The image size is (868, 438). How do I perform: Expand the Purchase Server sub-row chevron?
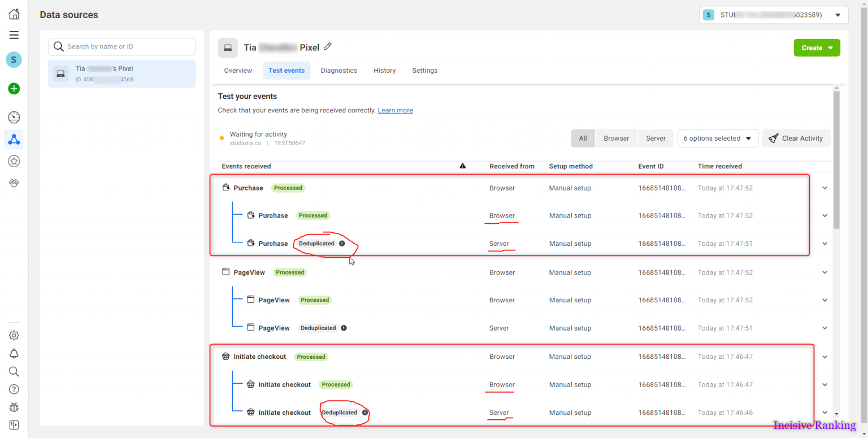[824, 244]
